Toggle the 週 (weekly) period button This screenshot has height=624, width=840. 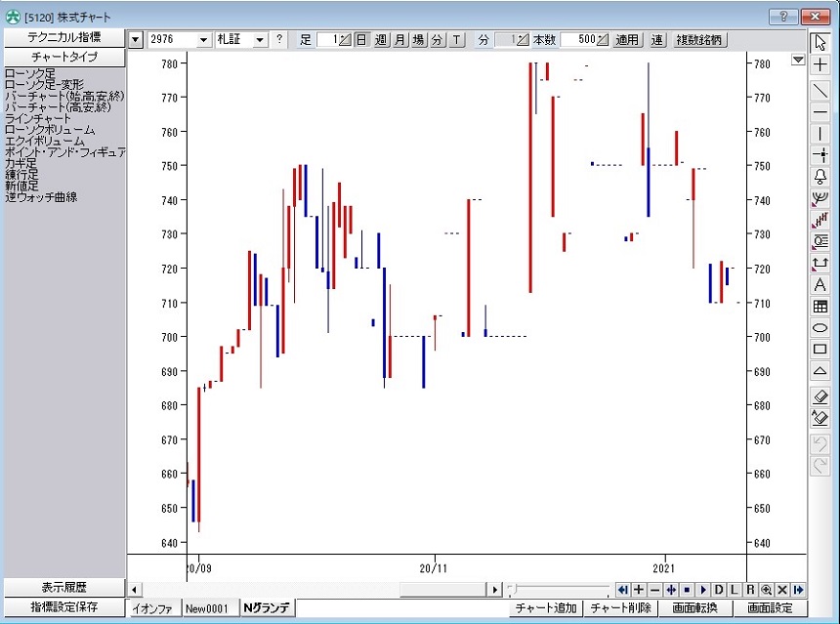381,40
